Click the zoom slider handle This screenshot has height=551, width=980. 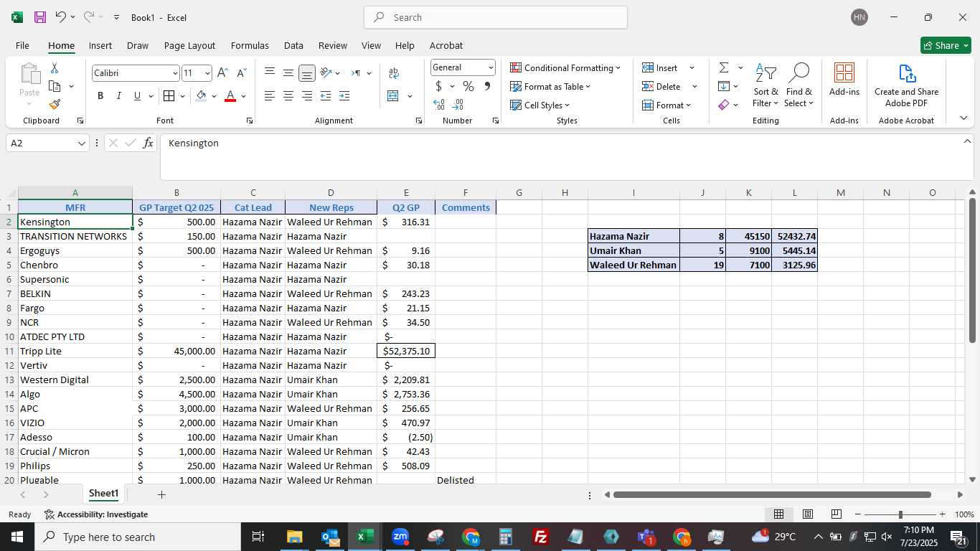pyautogui.click(x=900, y=514)
